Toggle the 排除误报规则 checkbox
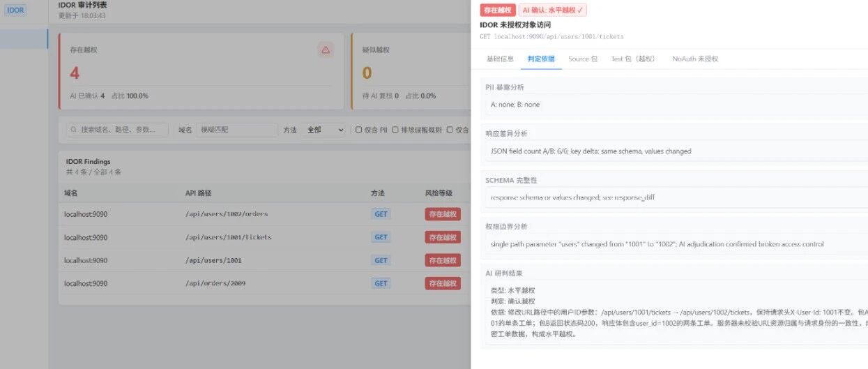Viewport: 868px width, 369px height. coord(395,130)
